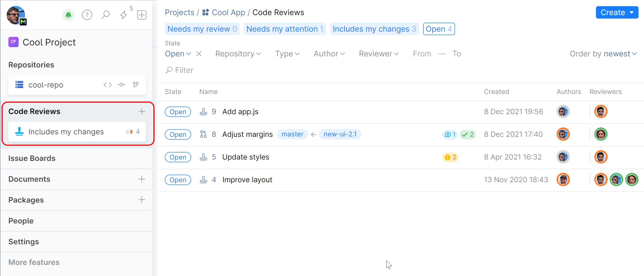Open the lightning bolt to-do icon

(x=124, y=15)
